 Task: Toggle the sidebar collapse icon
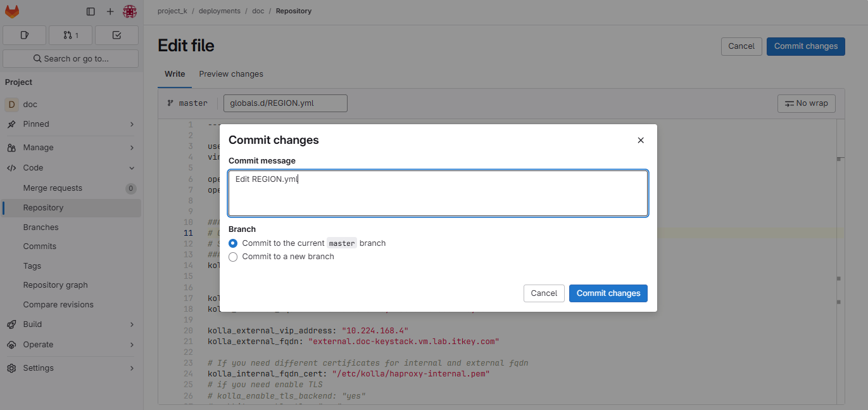pyautogui.click(x=91, y=11)
